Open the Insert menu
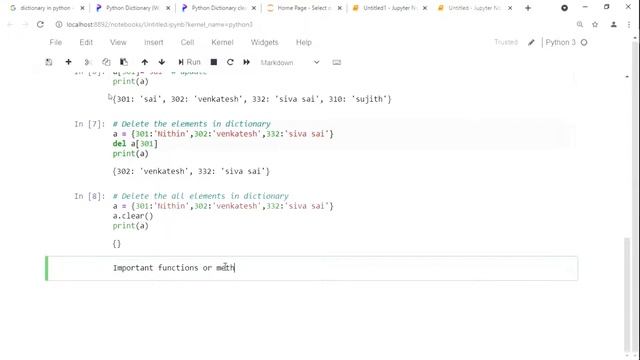The width and height of the screenshot is (640, 360). [153, 42]
